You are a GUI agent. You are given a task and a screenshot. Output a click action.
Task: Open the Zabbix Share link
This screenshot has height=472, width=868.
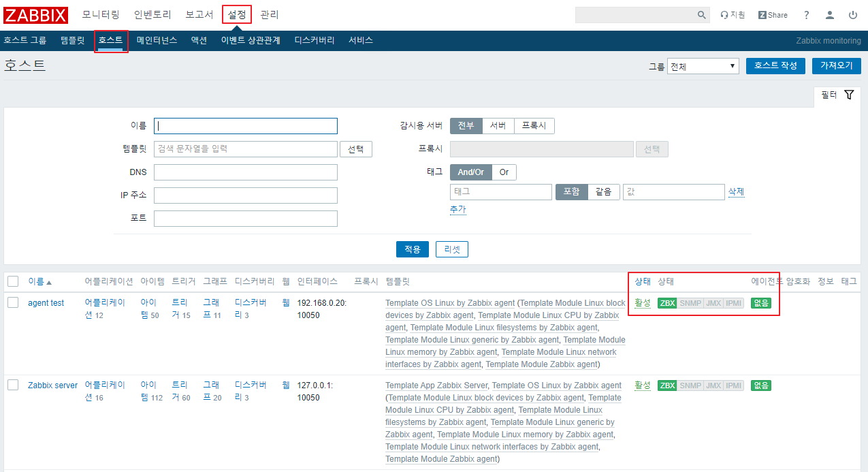click(x=773, y=15)
